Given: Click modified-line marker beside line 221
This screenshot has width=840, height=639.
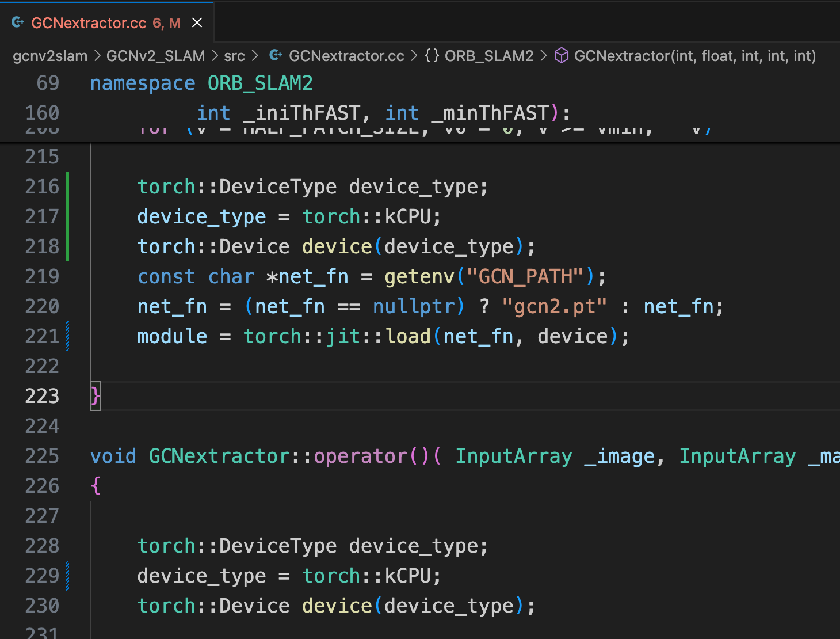Looking at the screenshot, I should coord(67,336).
